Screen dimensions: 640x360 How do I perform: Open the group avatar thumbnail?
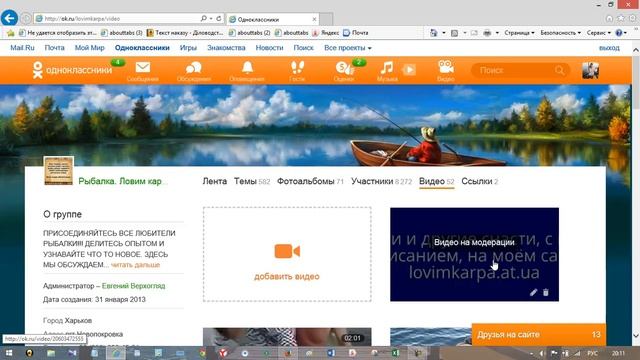58,171
